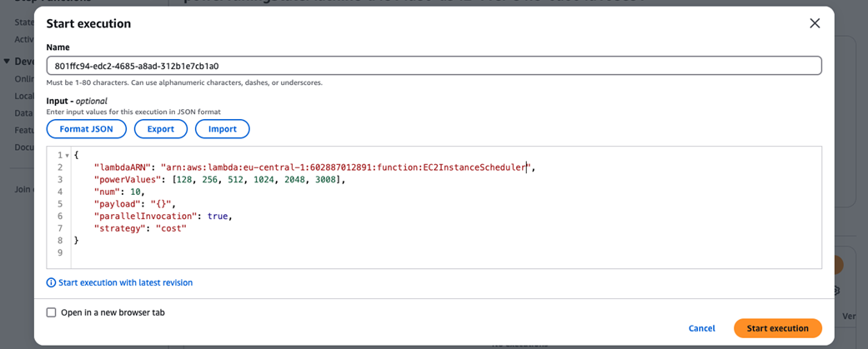The image size is (868, 349).
Task: Click the Export button
Action: 160,129
